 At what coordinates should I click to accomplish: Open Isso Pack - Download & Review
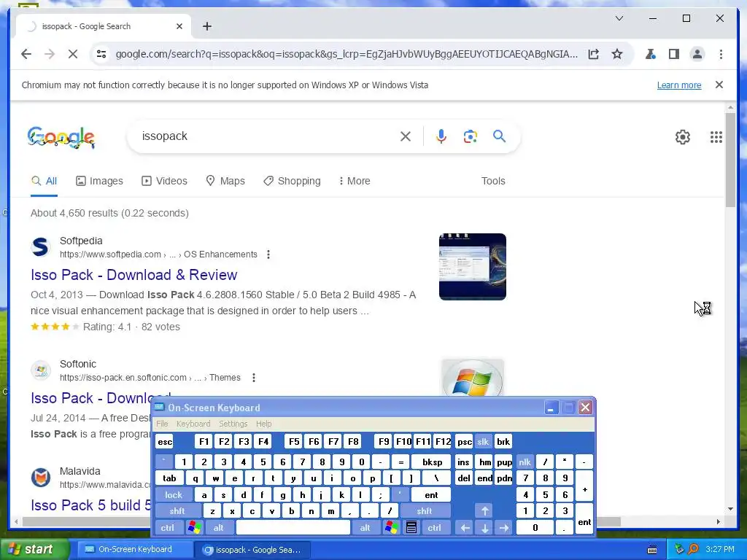pyautogui.click(x=134, y=275)
